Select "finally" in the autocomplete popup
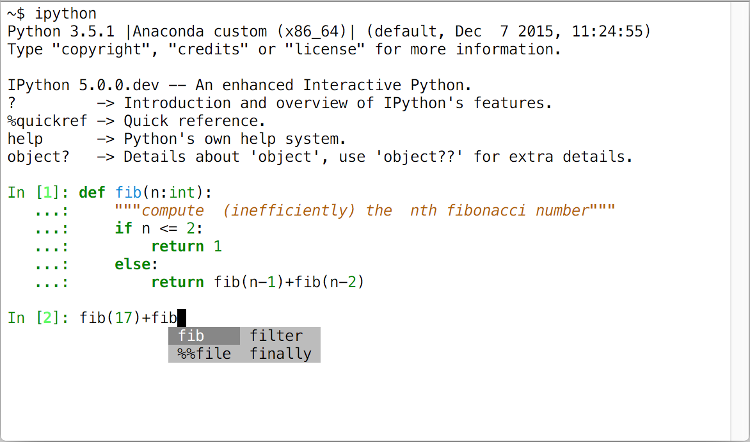The image size is (750, 442). click(280, 353)
